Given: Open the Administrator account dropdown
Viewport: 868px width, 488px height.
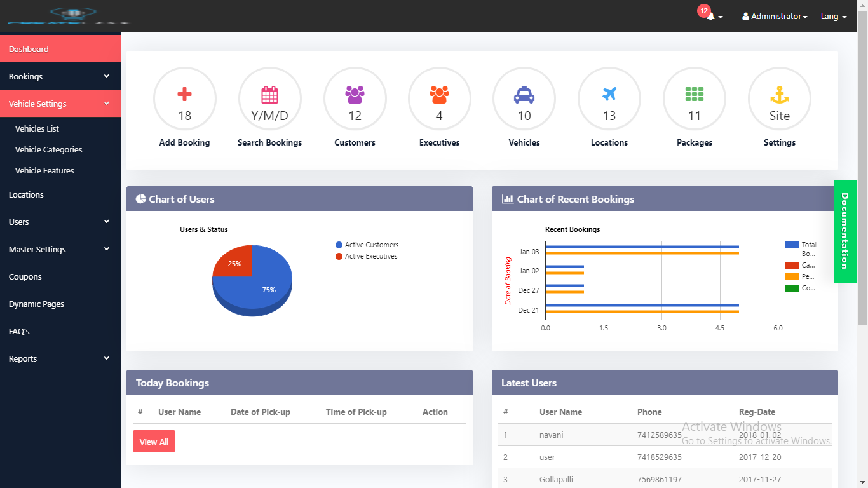Looking at the screenshot, I should click(775, 17).
